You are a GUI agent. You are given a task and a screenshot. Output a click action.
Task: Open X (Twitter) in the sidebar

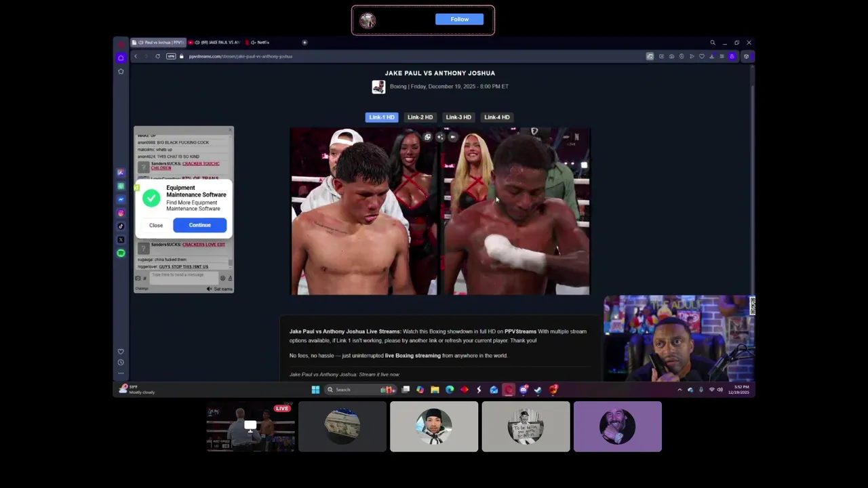(121, 239)
